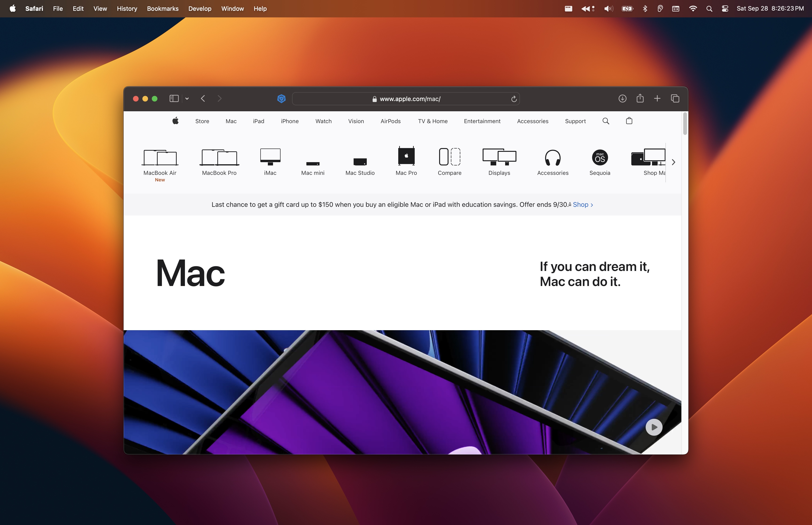
Task: Go back with the back arrow
Action: point(203,98)
